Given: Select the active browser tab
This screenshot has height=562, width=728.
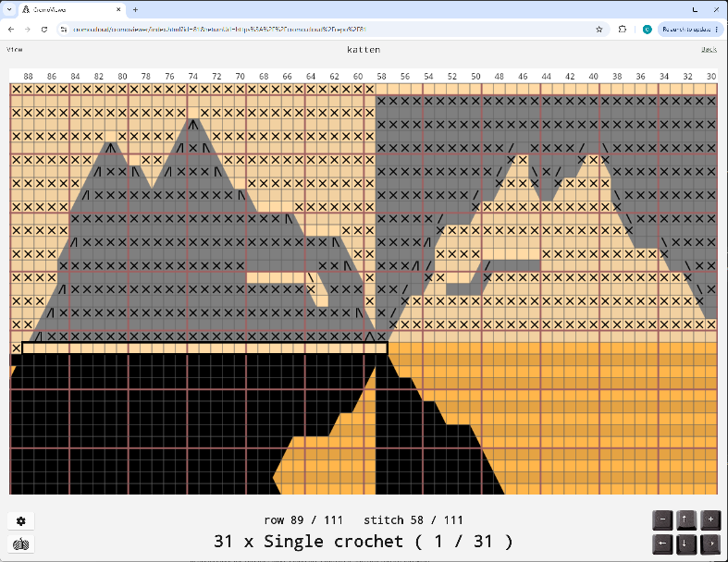Looking at the screenshot, I should (x=72, y=9).
